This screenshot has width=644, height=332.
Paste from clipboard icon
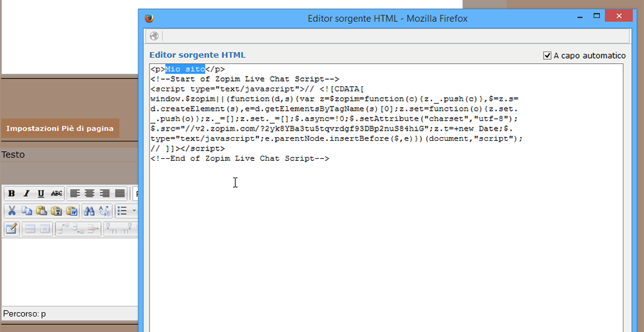[x=41, y=211]
